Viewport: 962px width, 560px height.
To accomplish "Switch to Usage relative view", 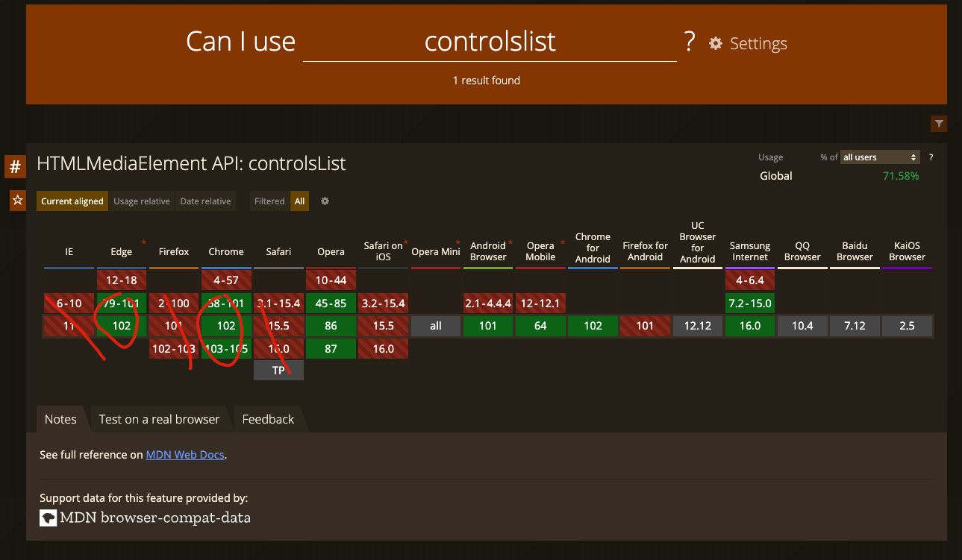I will [142, 201].
